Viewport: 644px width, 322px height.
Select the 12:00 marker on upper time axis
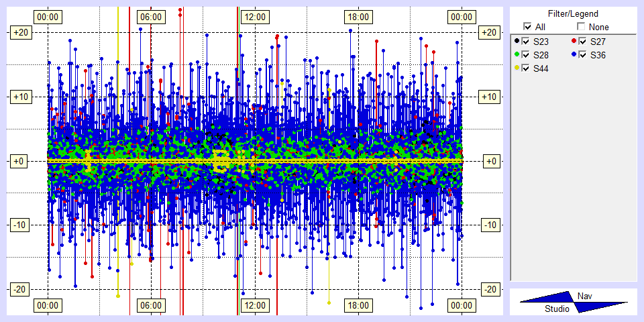(x=254, y=17)
